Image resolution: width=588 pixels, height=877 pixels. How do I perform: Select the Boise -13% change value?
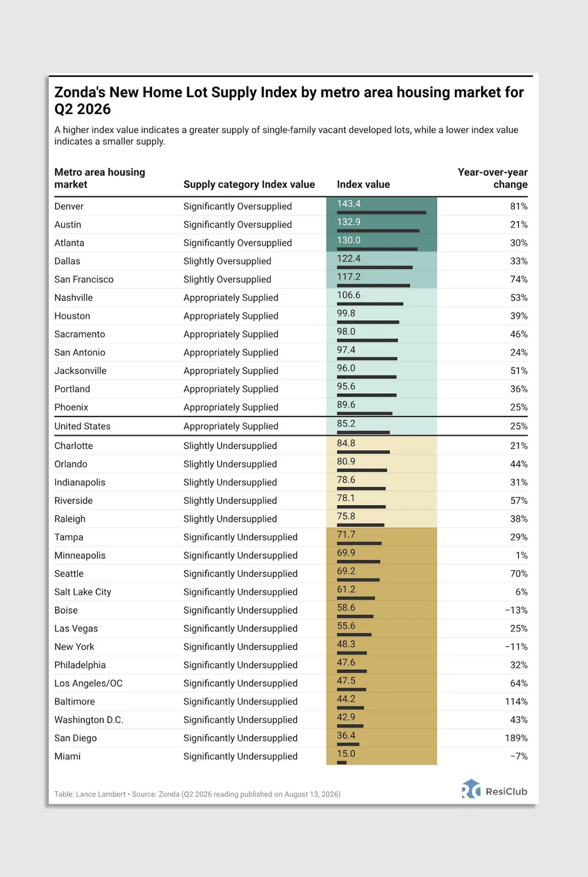(x=516, y=610)
